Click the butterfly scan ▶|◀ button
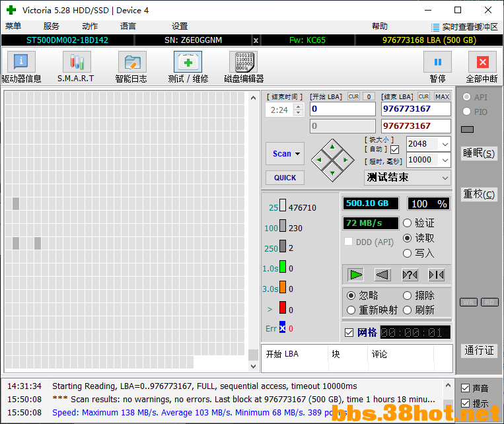The height and width of the screenshot is (424, 504). pos(437,275)
